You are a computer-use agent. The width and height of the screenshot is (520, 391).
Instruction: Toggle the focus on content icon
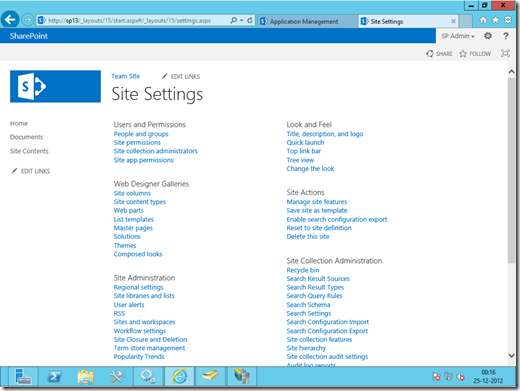coord(505,53)
